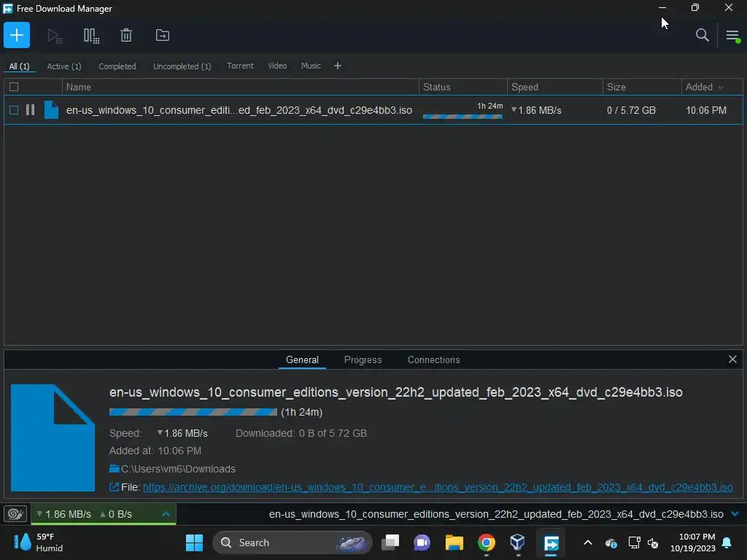Open network settings from the tray
The height and width of the screenshot is (560, 747).
(634, 542)
